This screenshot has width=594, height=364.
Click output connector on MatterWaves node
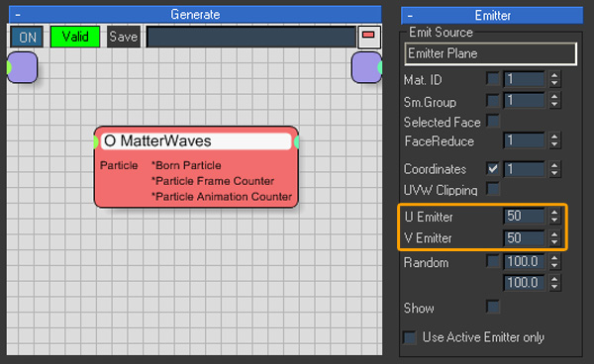coord(296,141)
